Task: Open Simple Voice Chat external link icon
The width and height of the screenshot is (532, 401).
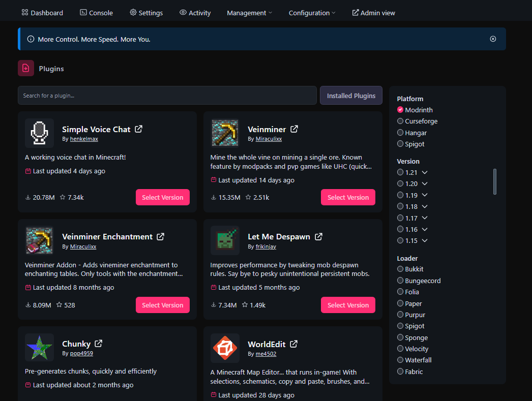Action: pos(138,129)
